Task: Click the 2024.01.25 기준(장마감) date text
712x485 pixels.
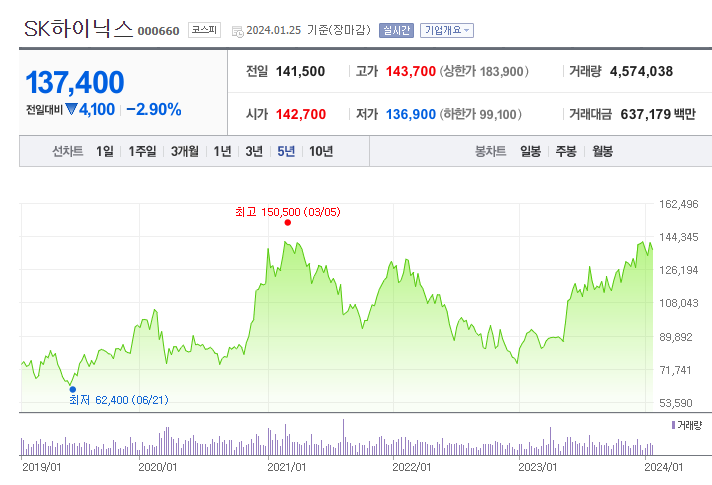Action: point(308,30)
